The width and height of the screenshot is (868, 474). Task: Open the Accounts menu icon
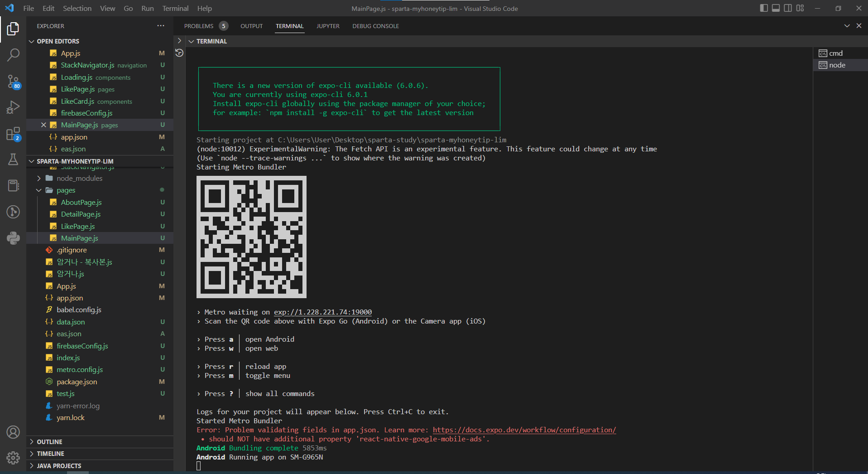click(x=13, y=432)
